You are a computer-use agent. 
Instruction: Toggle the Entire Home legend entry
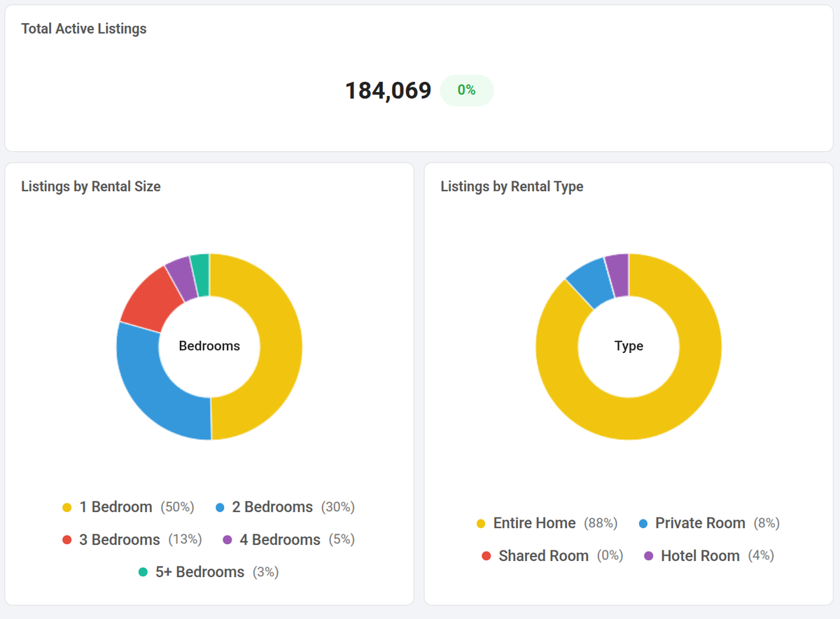tap(547, 523)
